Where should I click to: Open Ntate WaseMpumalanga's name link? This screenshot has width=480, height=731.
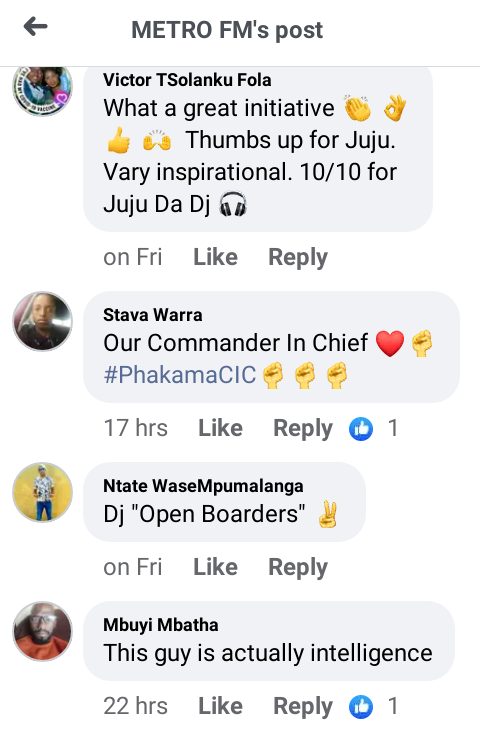[203, 486]
